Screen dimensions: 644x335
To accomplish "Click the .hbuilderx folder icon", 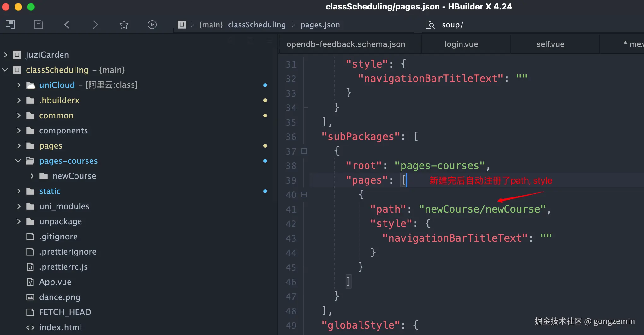I will (x=30, y=100).
